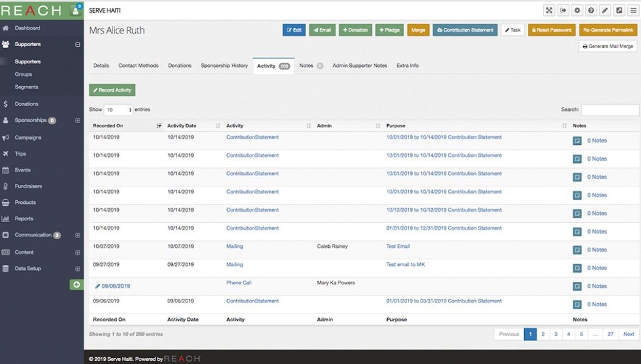The width and height of the screenshot is (641, 364).
Task: Click the green Record Activity button
Action: click(x=112, y=90)
